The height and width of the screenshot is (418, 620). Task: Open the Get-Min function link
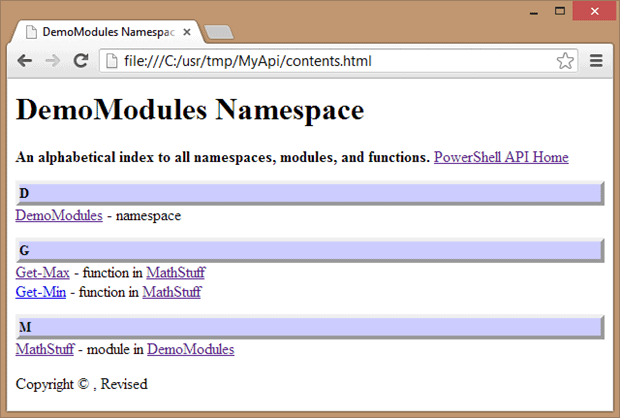[41, 292]
